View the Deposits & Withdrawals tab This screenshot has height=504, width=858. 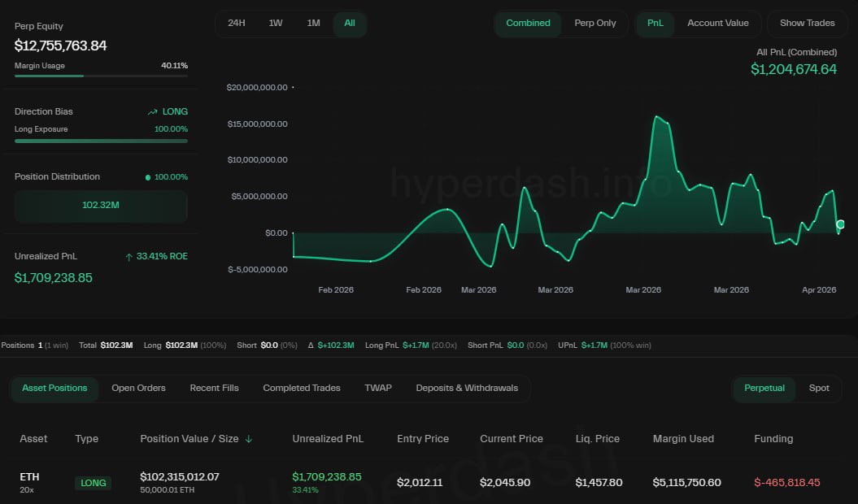pyautogui.click(x=466, y=389)
